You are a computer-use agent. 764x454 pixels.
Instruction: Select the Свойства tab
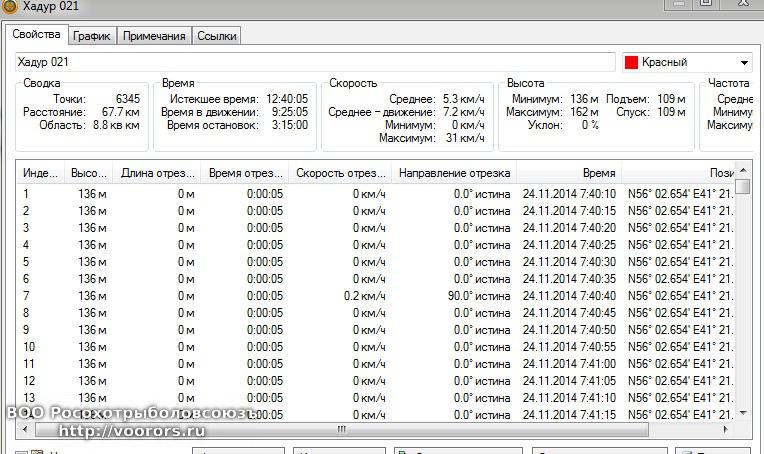coord(38,35)
